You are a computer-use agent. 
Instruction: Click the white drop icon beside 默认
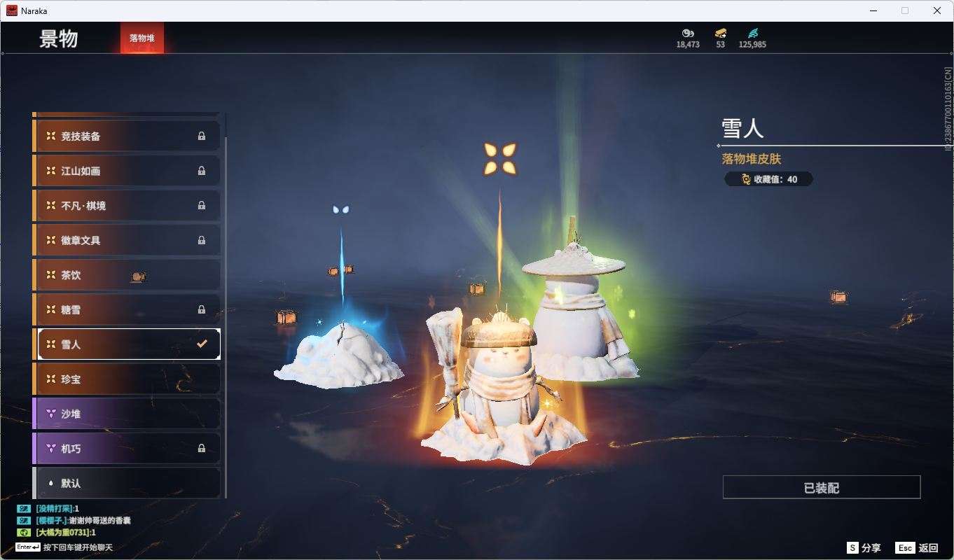[50, 483]
